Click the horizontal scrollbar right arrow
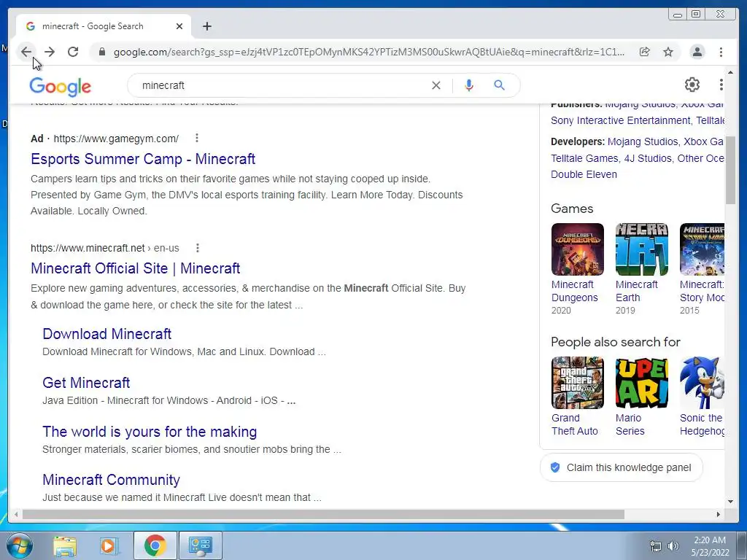 [719, 514]
